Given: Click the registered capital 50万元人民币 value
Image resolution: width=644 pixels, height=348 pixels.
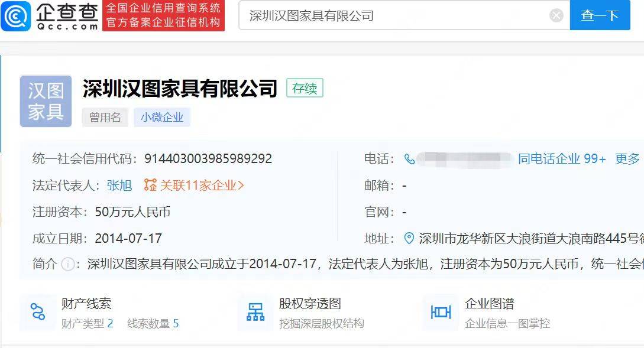Looking at the screenshot, I should (x=132, y=212).
